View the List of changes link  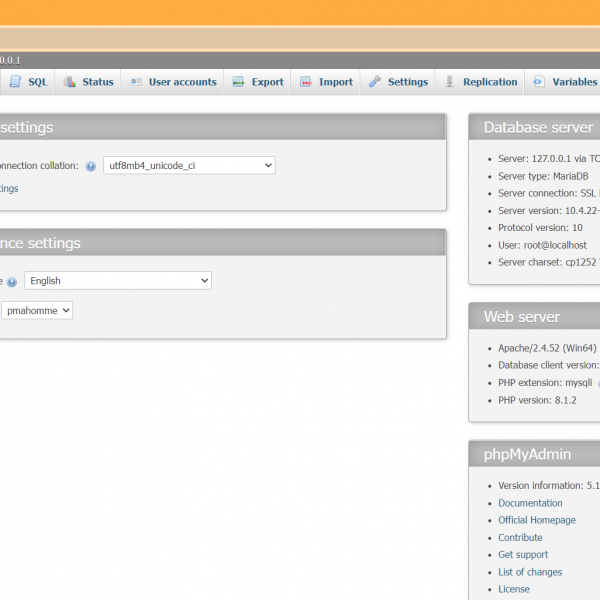pos(530,572)
